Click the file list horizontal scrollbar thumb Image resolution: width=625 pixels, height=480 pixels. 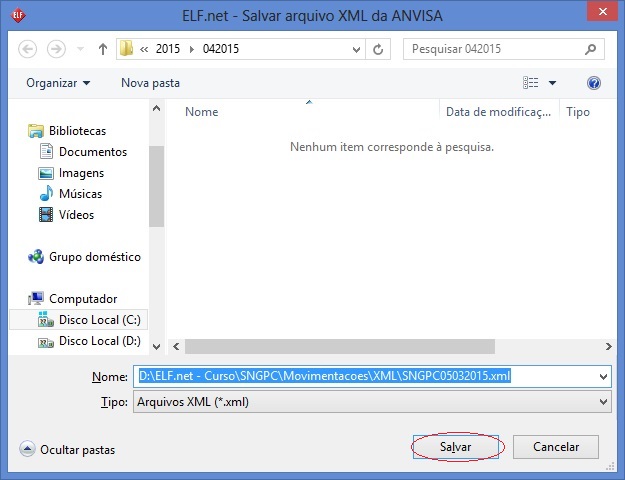(340, 346)
